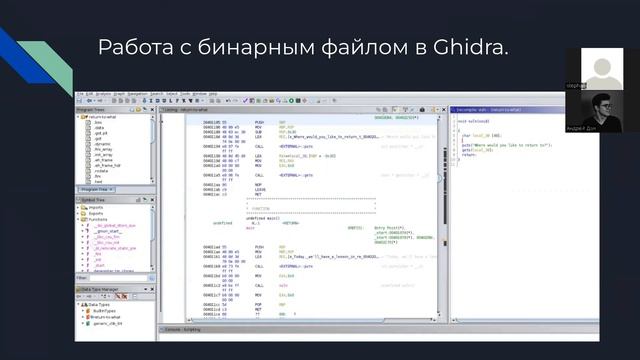The height and width of the screenshot is (360, 640).
Task: Select the .bss section in Program Trees
Action: [x=98, y=122]
